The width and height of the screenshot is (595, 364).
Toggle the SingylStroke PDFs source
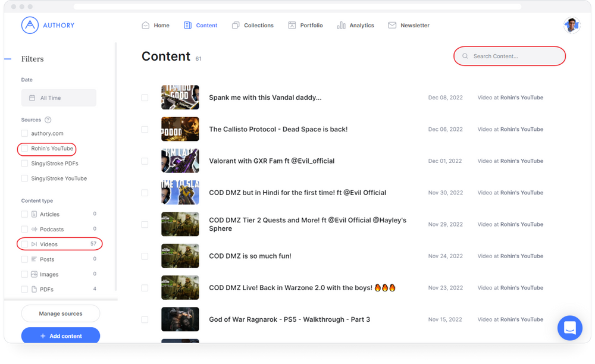pos(24,164)
